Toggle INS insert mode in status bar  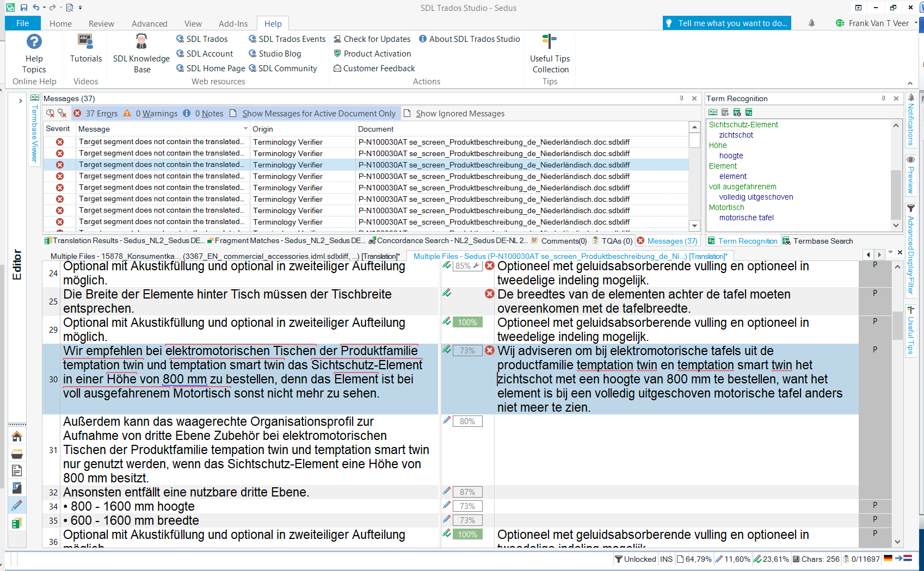point(666,559)
